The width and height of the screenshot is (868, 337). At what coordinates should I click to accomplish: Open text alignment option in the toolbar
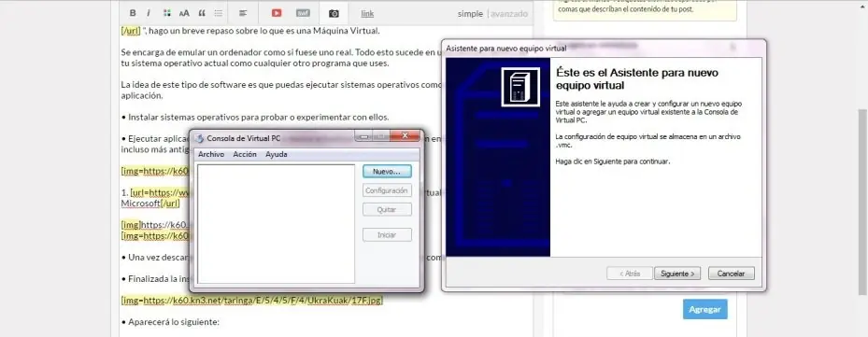243,13
